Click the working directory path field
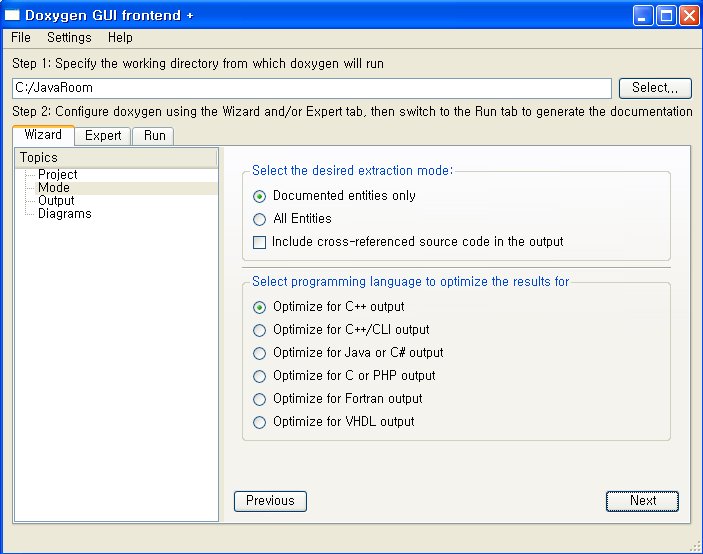The height and width of the screenshot is (554, 703). [x=312, y=88]
